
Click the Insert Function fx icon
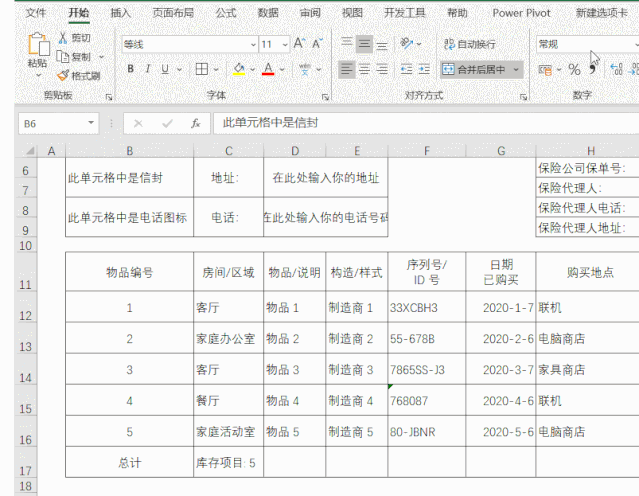pyautogui.click(x=196, y=123)
